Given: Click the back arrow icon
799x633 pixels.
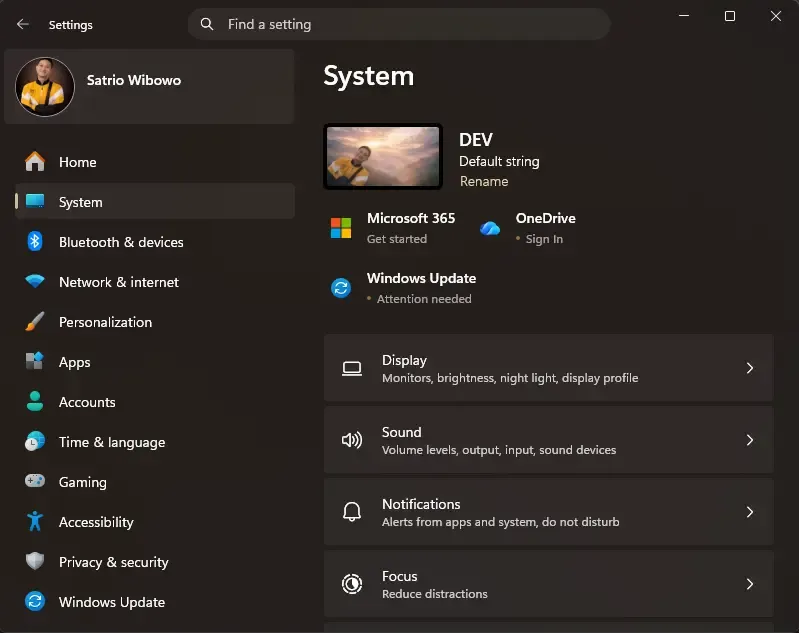Looking at the screenshot, I should coord(22,24).
